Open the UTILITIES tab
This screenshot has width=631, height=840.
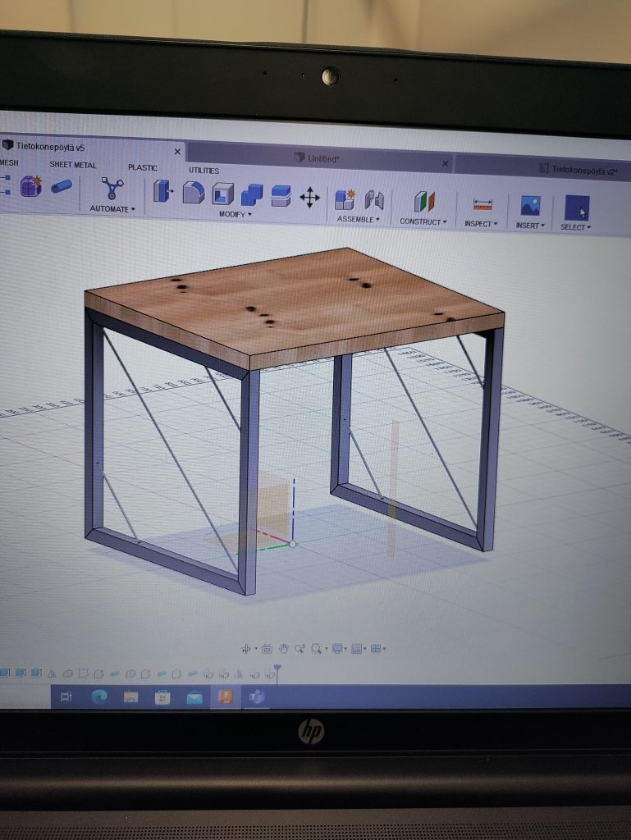tap(203, 171)
